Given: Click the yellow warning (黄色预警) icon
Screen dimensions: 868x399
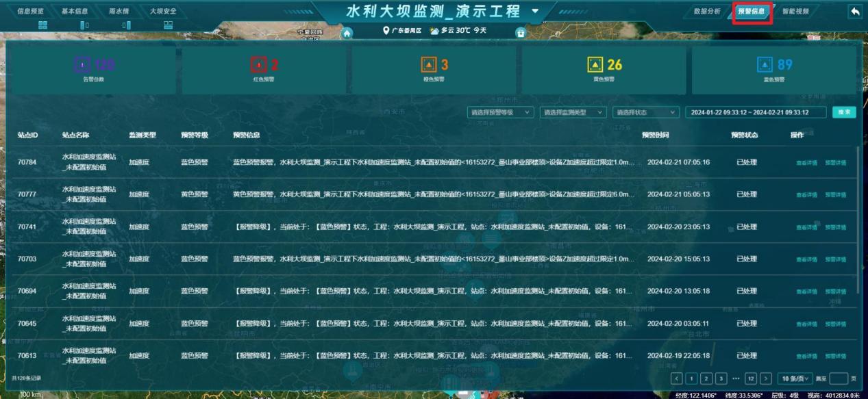Looking at the screenshot, I should [x=595, y=64].
